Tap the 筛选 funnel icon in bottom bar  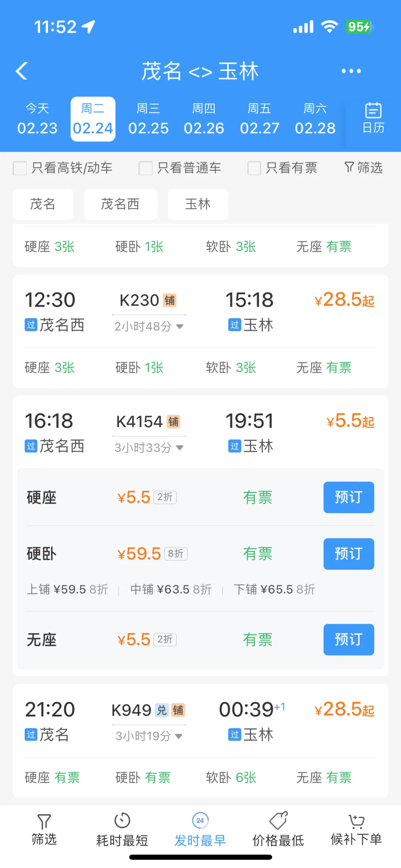[44, 822]
